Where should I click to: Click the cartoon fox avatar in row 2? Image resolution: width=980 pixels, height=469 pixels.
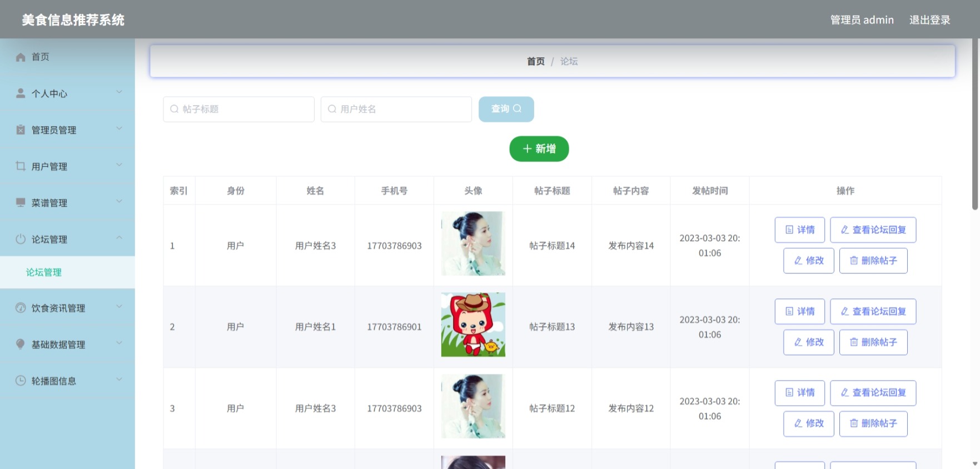[x=473, y=325]
